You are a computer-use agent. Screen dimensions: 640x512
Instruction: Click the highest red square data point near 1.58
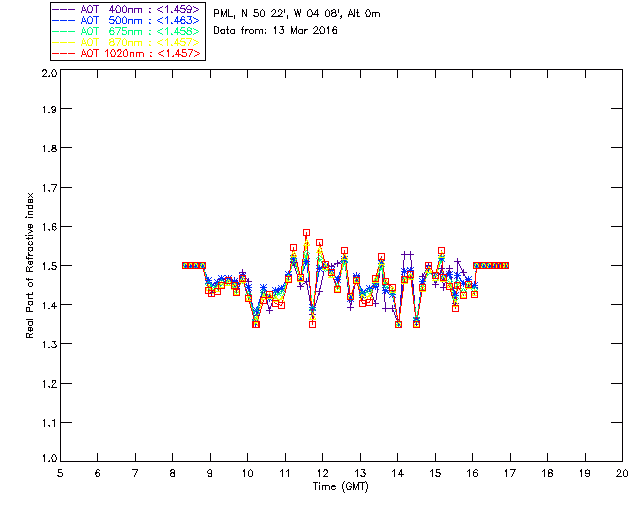tap(307, 233)
